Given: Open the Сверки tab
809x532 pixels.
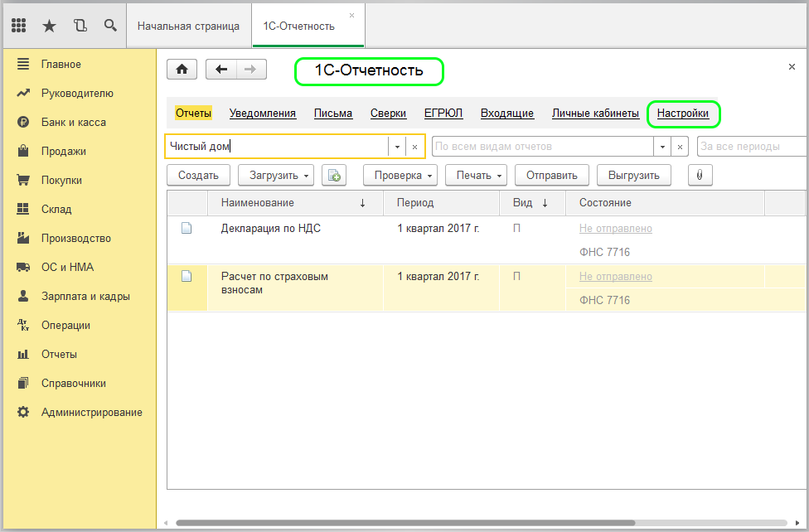Looking at the screenshot, I should 388,114.
